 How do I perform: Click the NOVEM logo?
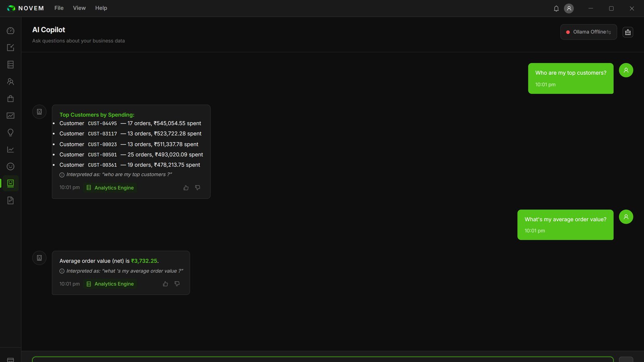pos(25,8)
